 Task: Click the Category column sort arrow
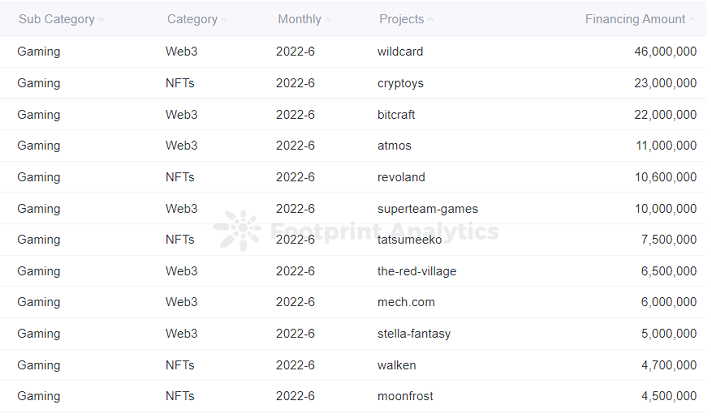[224, 20]
